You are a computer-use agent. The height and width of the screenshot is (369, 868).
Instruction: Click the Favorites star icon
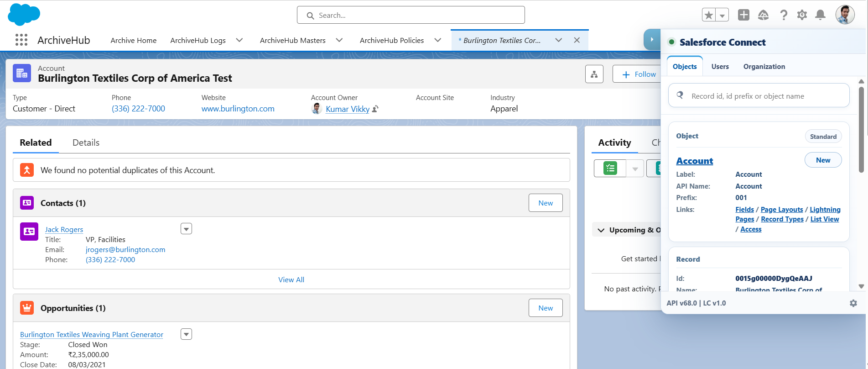pos(709,15)
